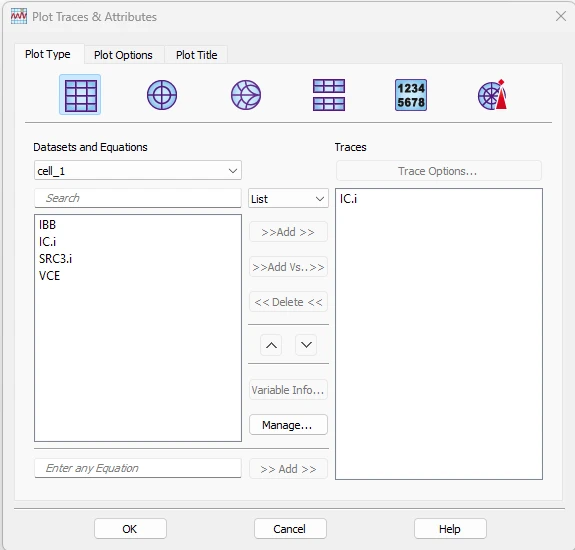Click the Manage... button

[288, 425]
